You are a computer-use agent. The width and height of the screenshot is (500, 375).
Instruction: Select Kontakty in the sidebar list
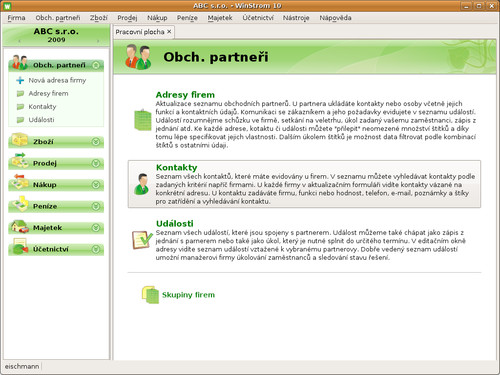42,107
